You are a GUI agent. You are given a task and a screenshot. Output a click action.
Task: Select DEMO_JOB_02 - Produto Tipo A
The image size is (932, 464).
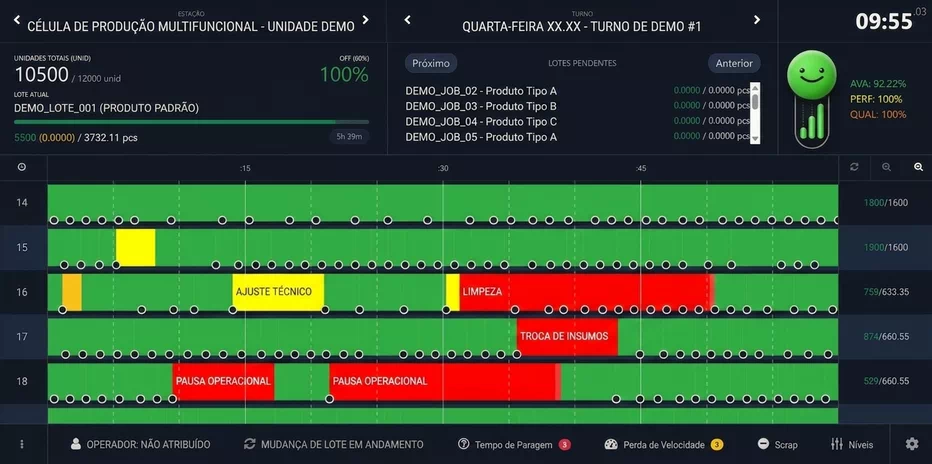click(481, 91)
